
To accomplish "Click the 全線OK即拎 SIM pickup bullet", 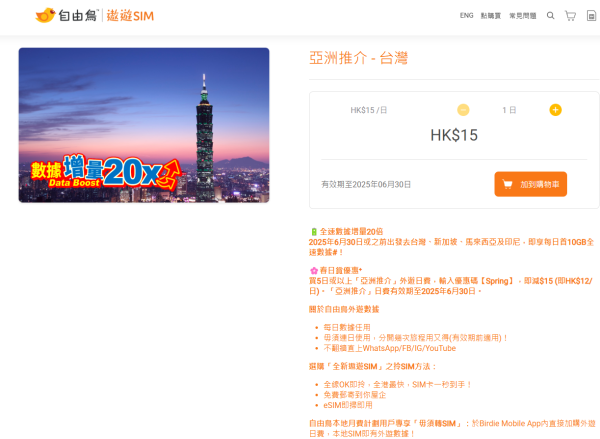I will [x=397, y=385].
